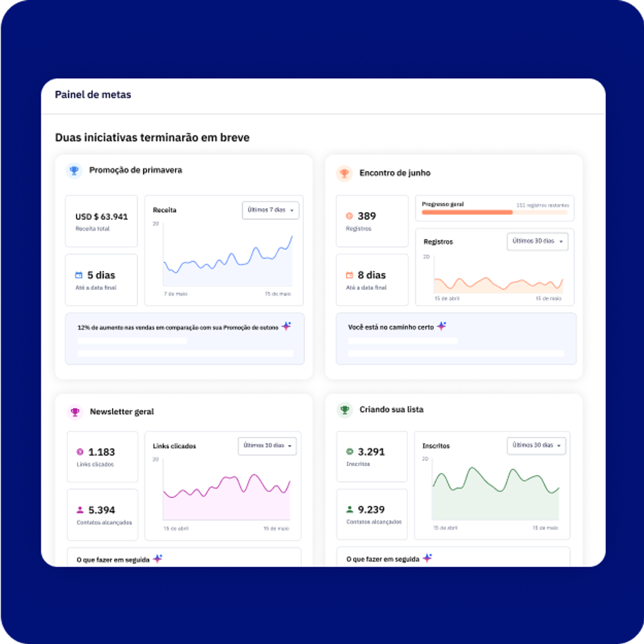This screenshot has height=644, width=644.
Task: Click the orange trophy icon for Encontro de junho
Action: [x=344, y=173]
